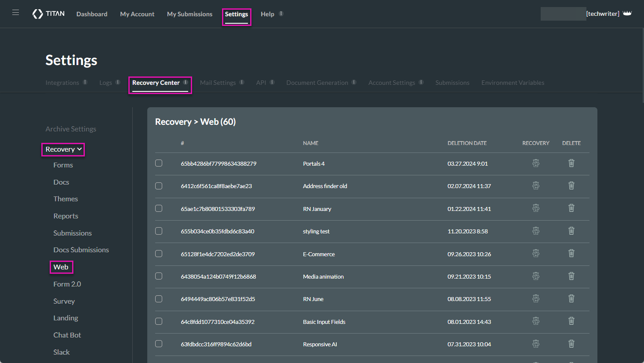644x363 pixels.
Task: Delete the Media animation entry
Action: pyautogui.click(x=571, y=276)
